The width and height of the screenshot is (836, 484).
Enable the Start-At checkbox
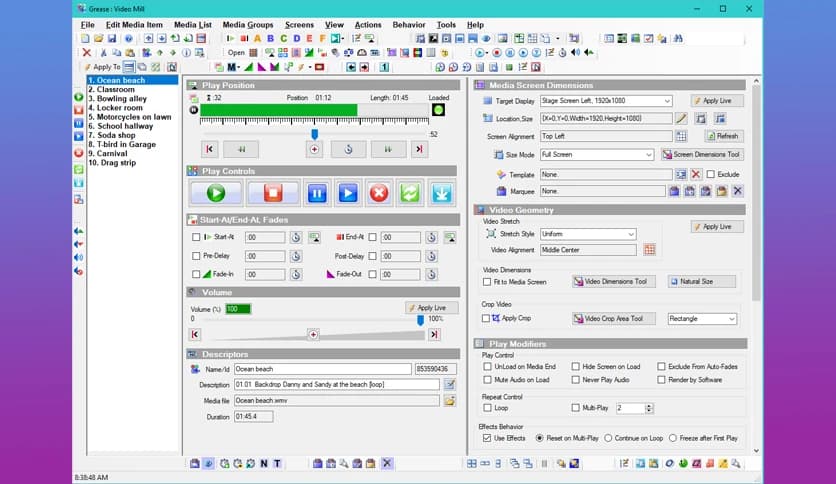point(196,237)
